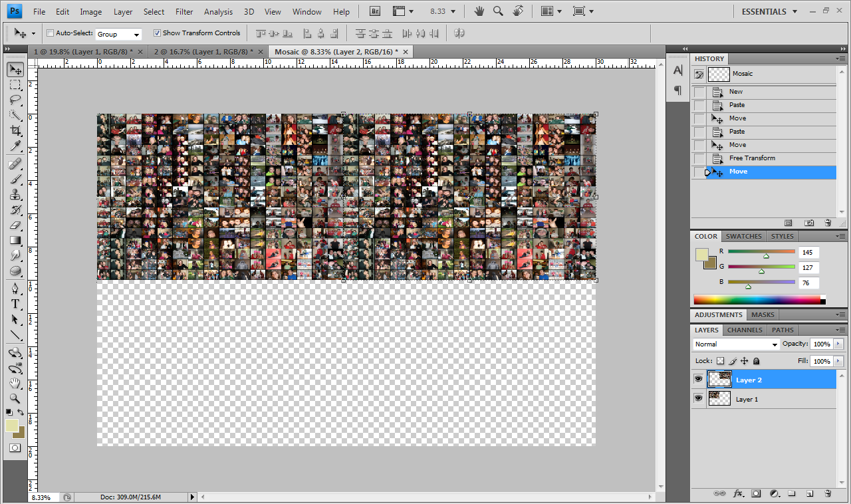Pick a color from the Color panel spectrum ramp
This screenshot has width=851, height=504.
click(x=757, y=300)
